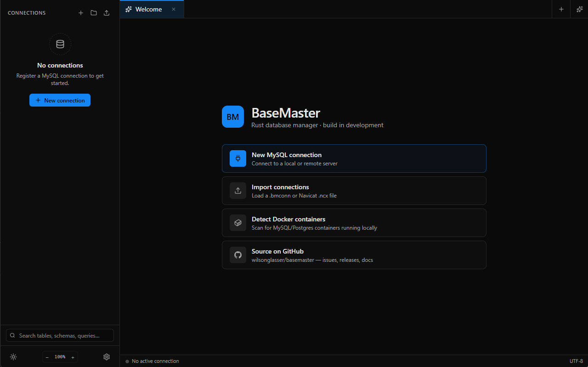Open settings via the gear icon
Image resolution: width=588 pixels, height=367 pixels.
[x=107, y=357]
